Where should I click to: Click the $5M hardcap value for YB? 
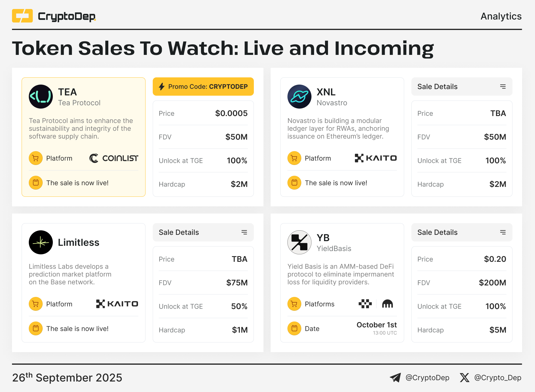(498, 330)
